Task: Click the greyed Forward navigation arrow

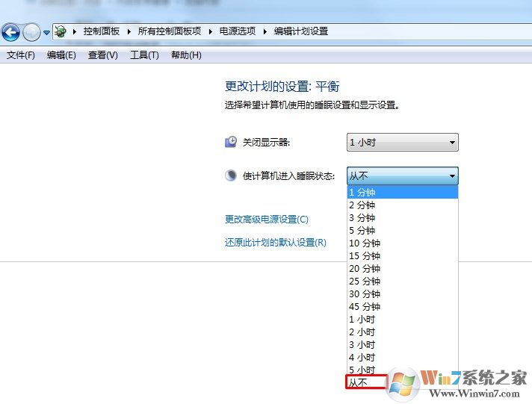Action: pyautogui.click(x=31, y=33)
